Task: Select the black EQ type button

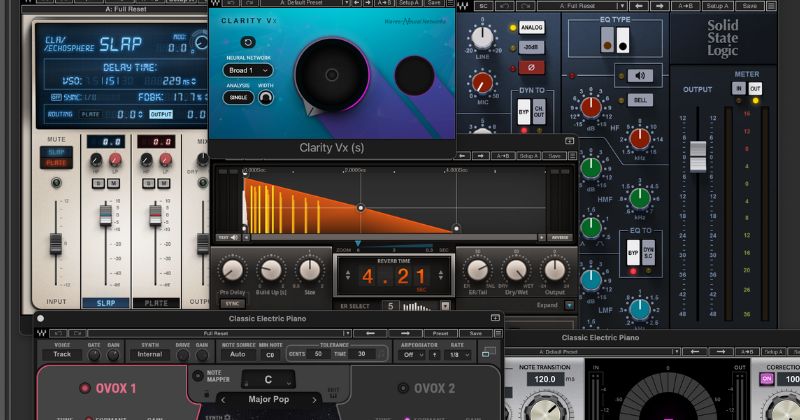Action: [x=622, y=40]
